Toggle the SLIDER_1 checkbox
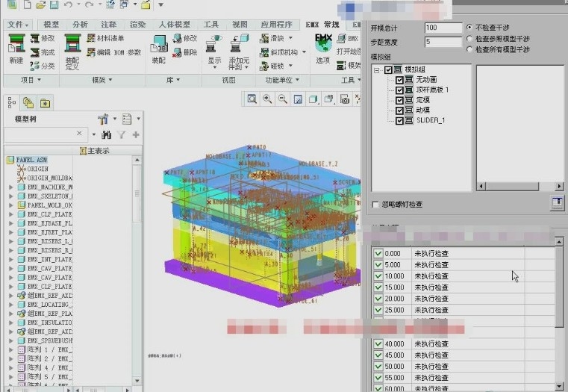The image size is (568, 392). [x=399, y=120]
